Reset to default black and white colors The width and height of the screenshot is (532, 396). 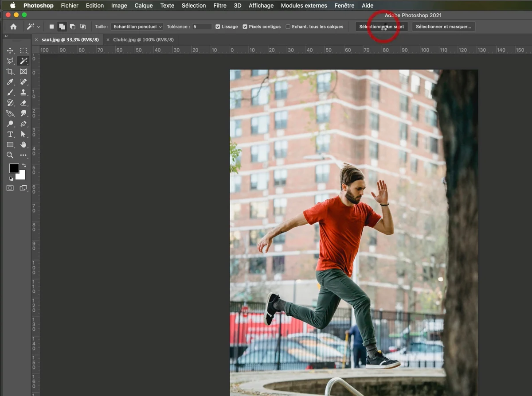11,179
